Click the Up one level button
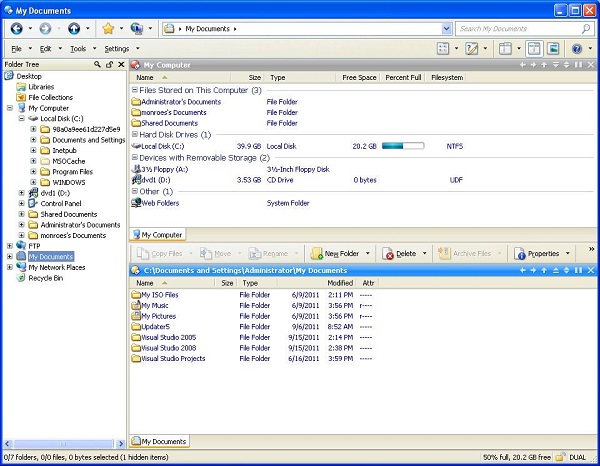600x466 pixels. tap(73, 28)
